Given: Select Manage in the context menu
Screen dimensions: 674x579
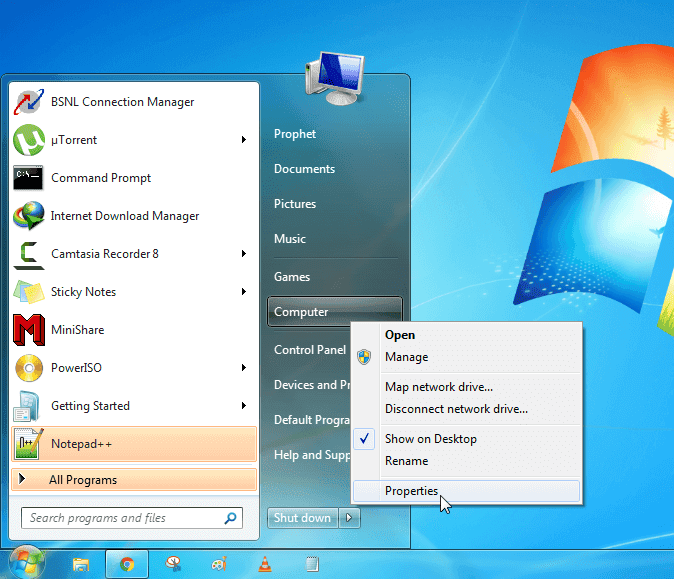Looking at the screenshot, I should 466,357.
